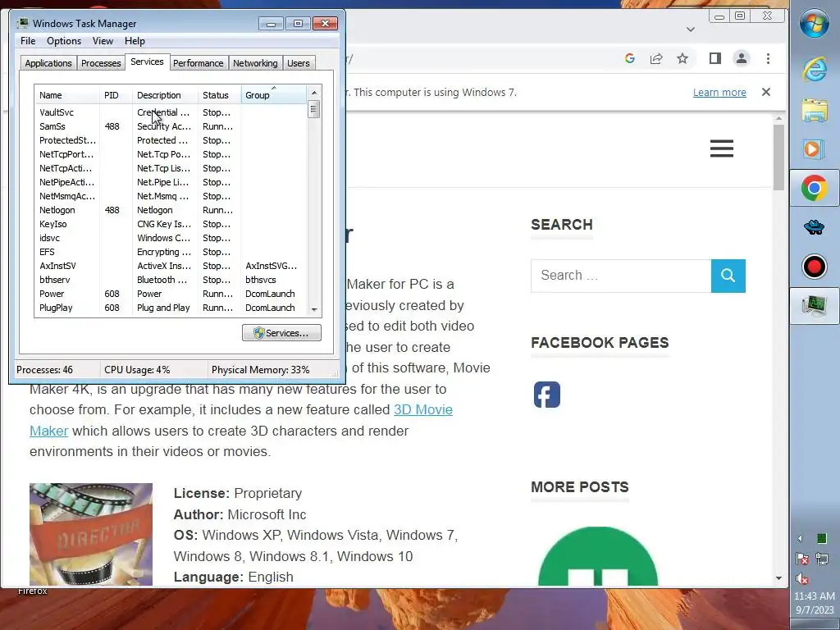Sort services by Description column
Viewport: 840px width, 630px height.
tap(165, 95)
